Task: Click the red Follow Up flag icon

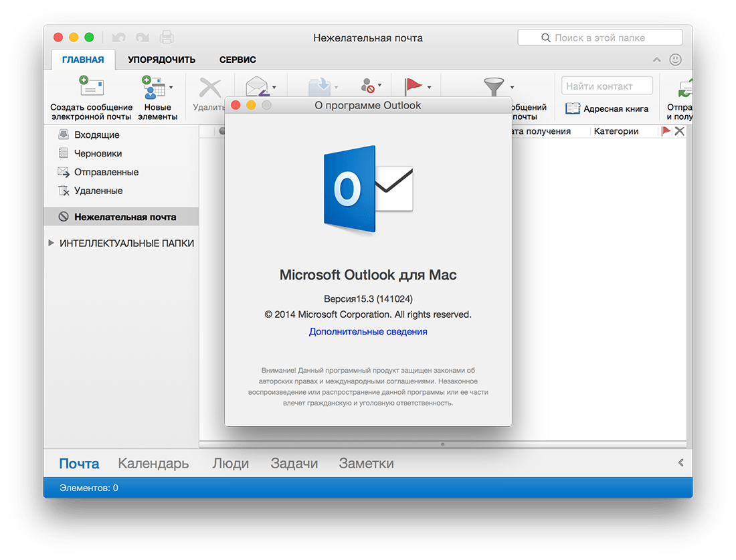Action: pos(413,87)
